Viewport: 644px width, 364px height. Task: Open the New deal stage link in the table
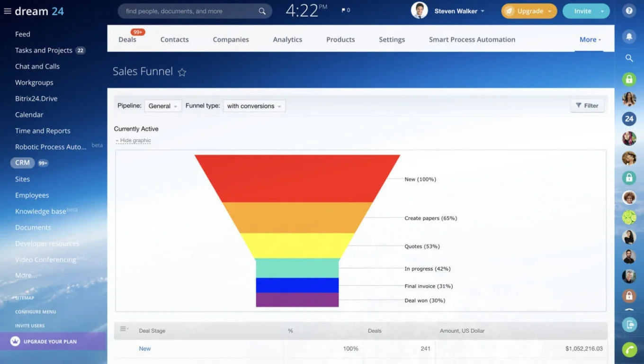click(144, 348)
